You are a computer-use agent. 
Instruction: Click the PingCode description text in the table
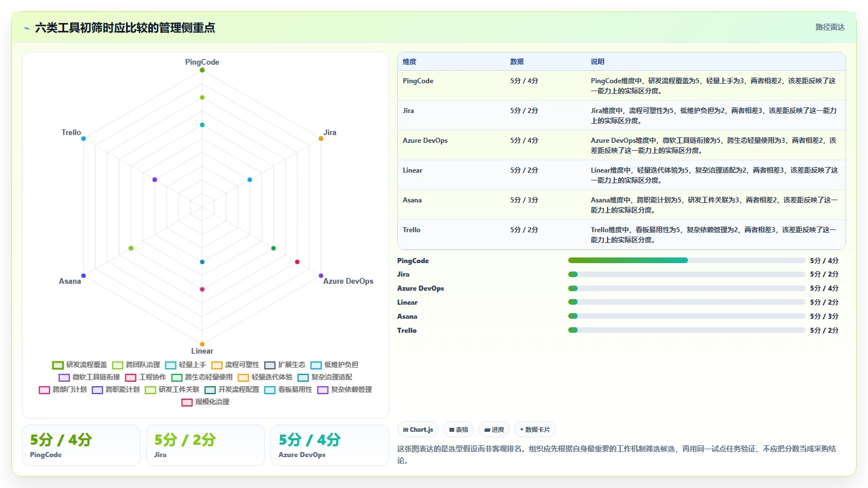[713, 86]
